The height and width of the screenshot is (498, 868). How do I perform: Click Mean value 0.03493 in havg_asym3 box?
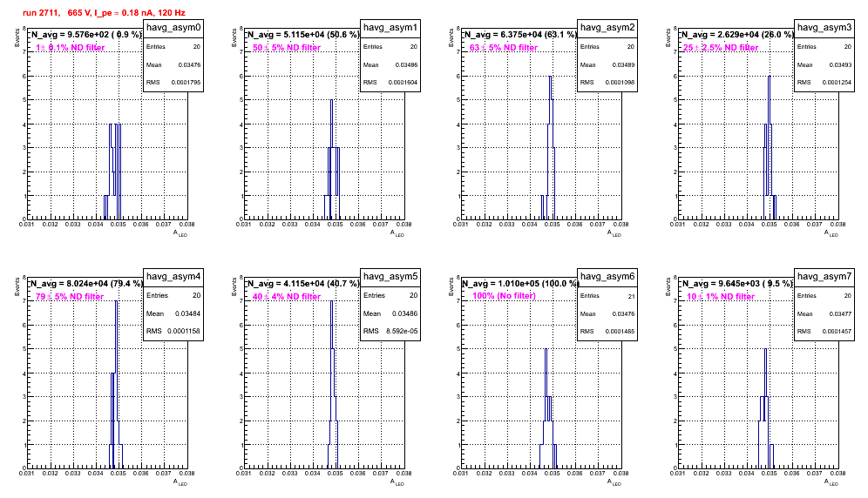841,64
